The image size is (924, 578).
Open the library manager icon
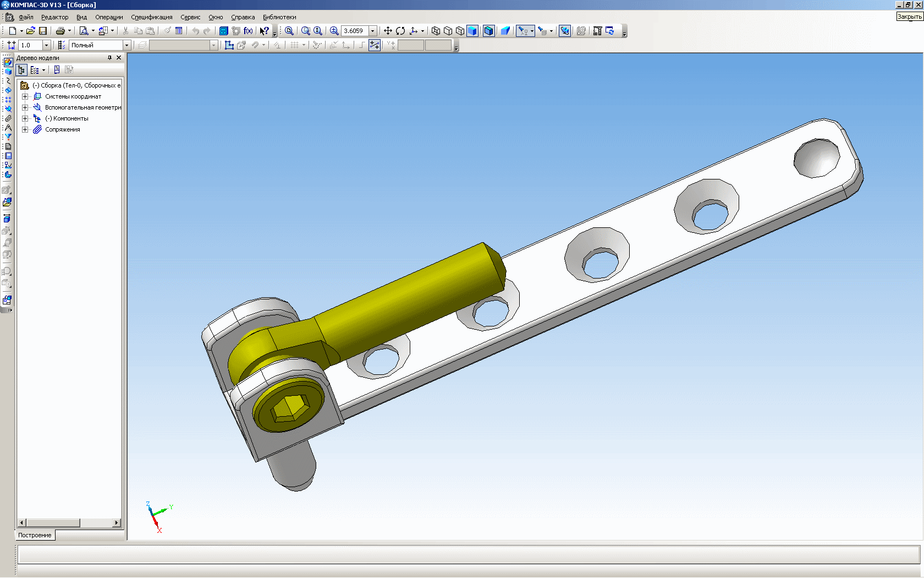coord(224,31)
